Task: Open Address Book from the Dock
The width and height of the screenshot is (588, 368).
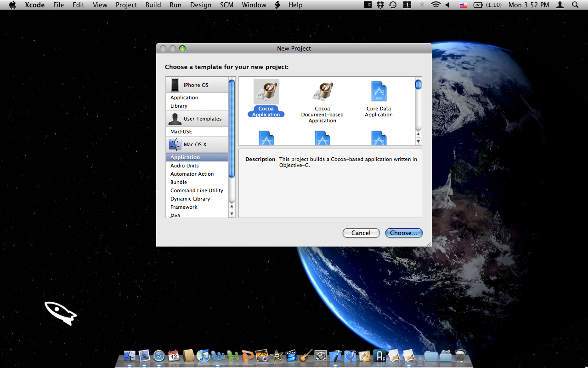Action: tap(188, 356)
